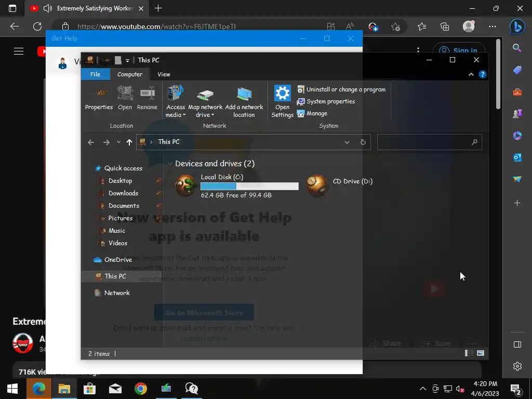Click the Open icon in the Location group
The height and width of the screenshot is (399, 532).
point(125,98)
